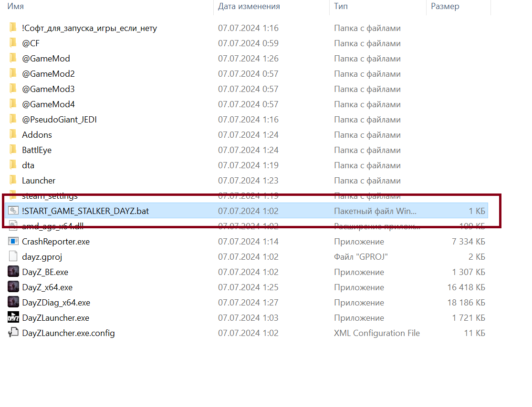Click the DayZ_BE.exe icon
532x407 pixels.
click(x=13, y=272)
